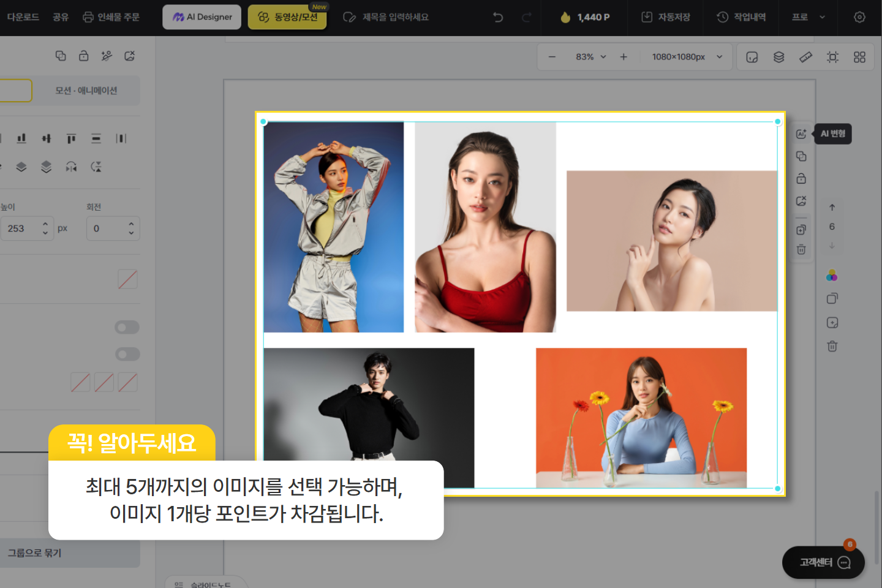Toggle the upper switch in the left panel
The image size is (882, 588).
[x=127, y=327]
